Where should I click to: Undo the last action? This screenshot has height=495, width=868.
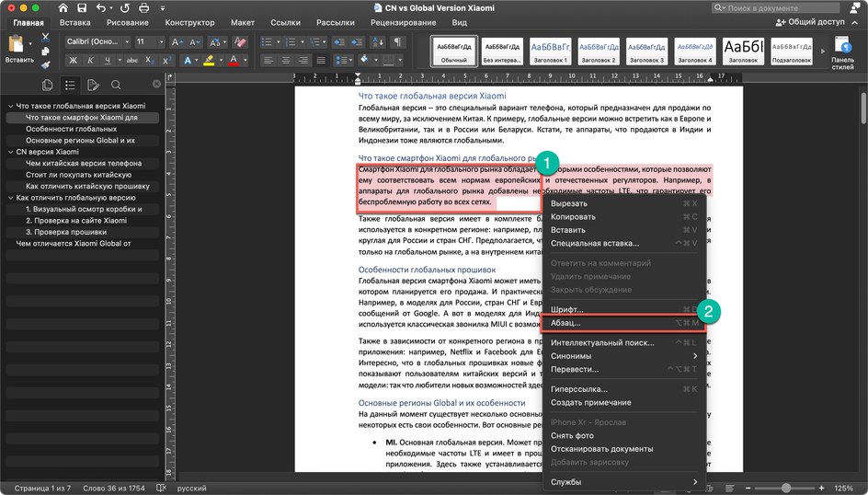tap(101, 7)
